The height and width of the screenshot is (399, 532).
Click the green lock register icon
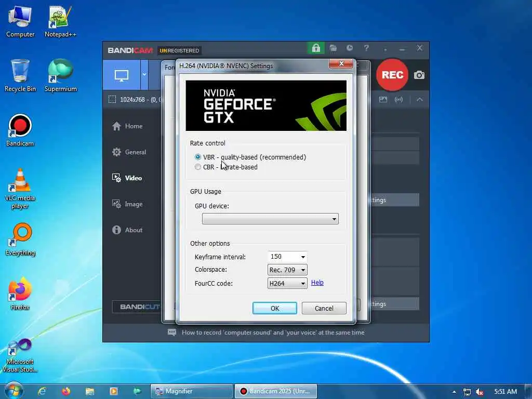(316, 48)
